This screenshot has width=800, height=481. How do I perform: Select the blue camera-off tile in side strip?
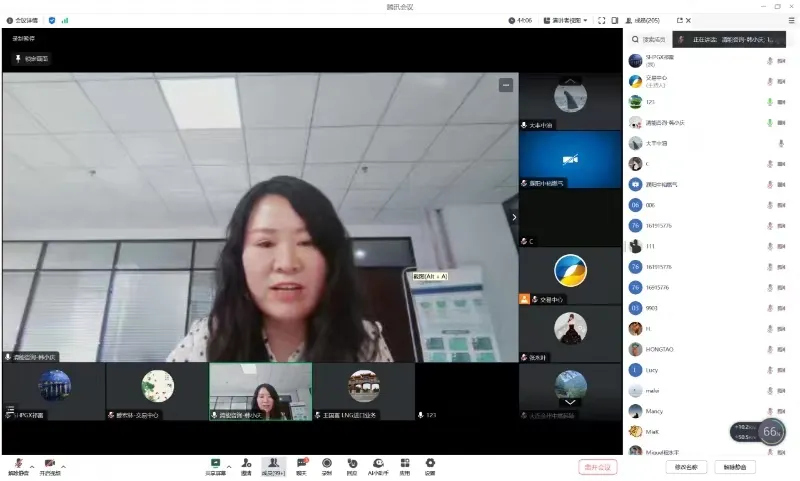tap(570, 160)
